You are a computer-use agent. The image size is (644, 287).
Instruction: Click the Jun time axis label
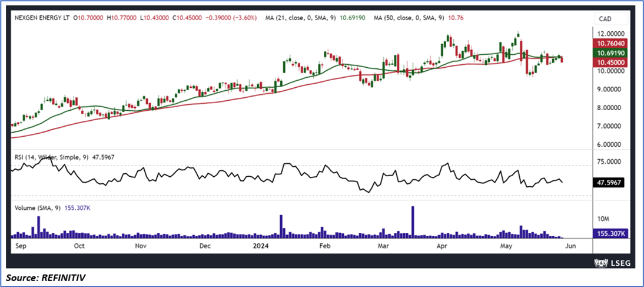[570, 246]
